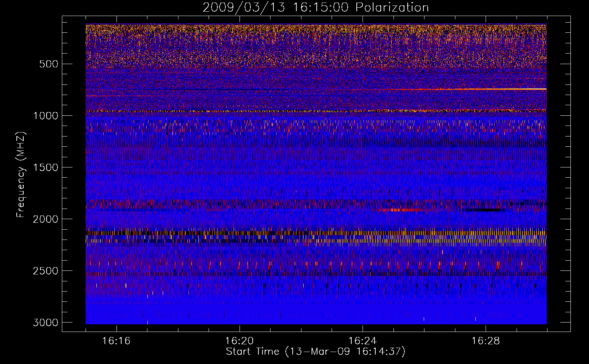Click the plot title "2009/03/13 16:15:00 Polarization"
The width and height of the screenshot is (589, 364).
tap(316, 7)
